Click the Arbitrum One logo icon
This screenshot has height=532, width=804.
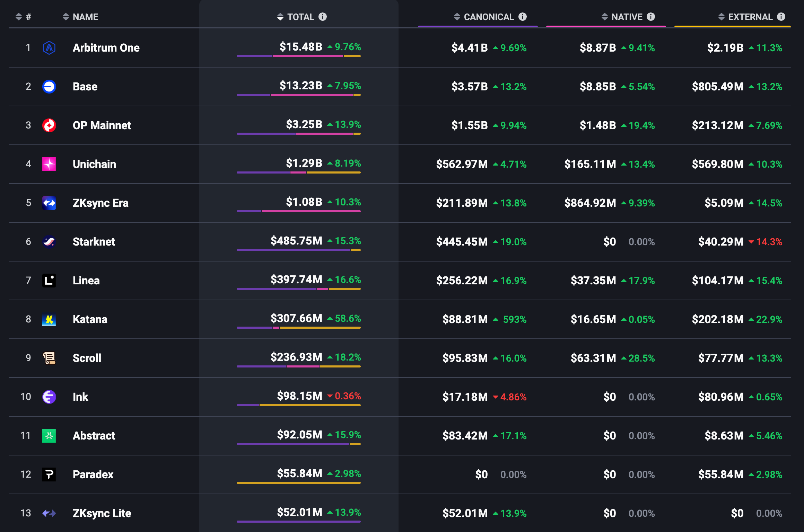coord(49,48)
